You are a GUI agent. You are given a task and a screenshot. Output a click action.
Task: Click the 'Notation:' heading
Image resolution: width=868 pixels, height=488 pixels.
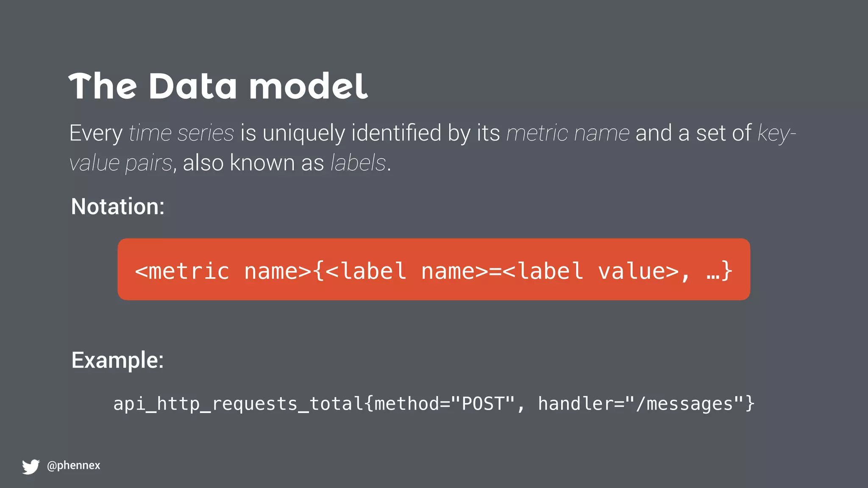pos(117,207)
